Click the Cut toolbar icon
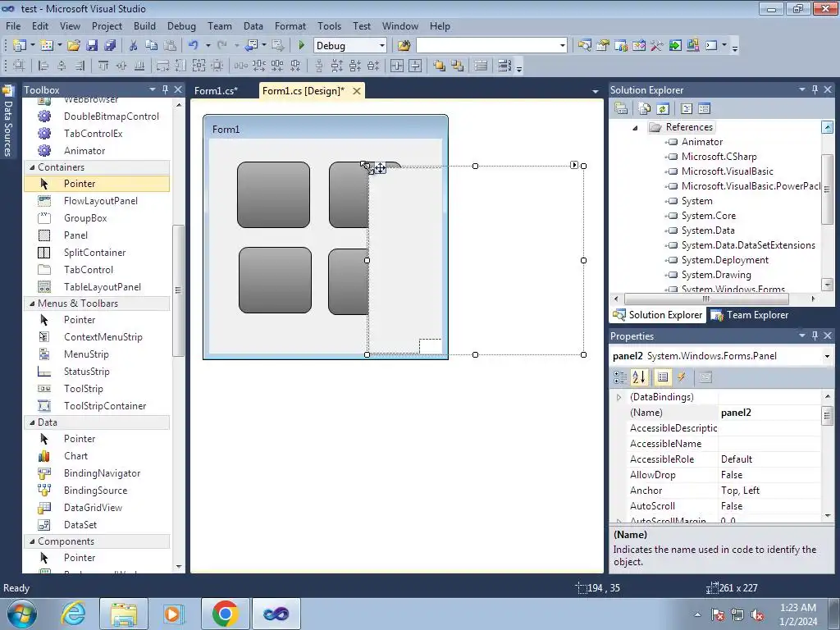 pyautogui.click(x=134, y=46)
